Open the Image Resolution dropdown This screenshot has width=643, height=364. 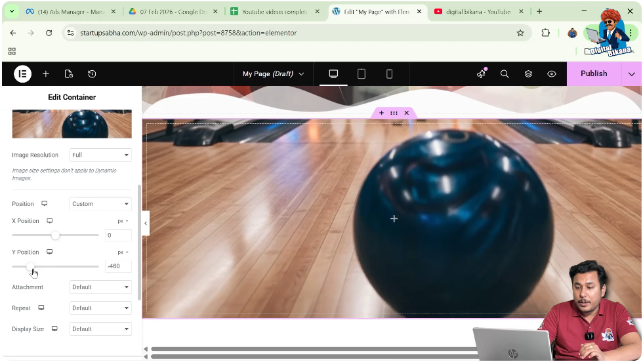pos(100,155)
